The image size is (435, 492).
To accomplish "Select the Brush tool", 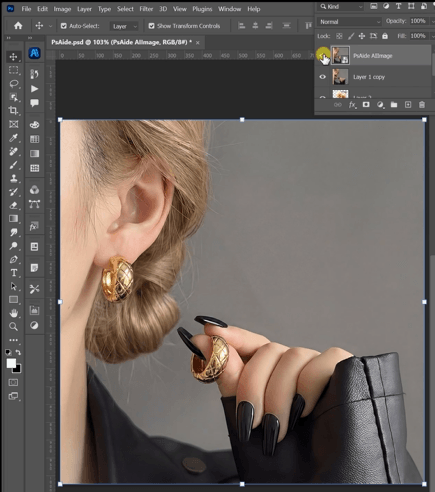I will (13, 165).
